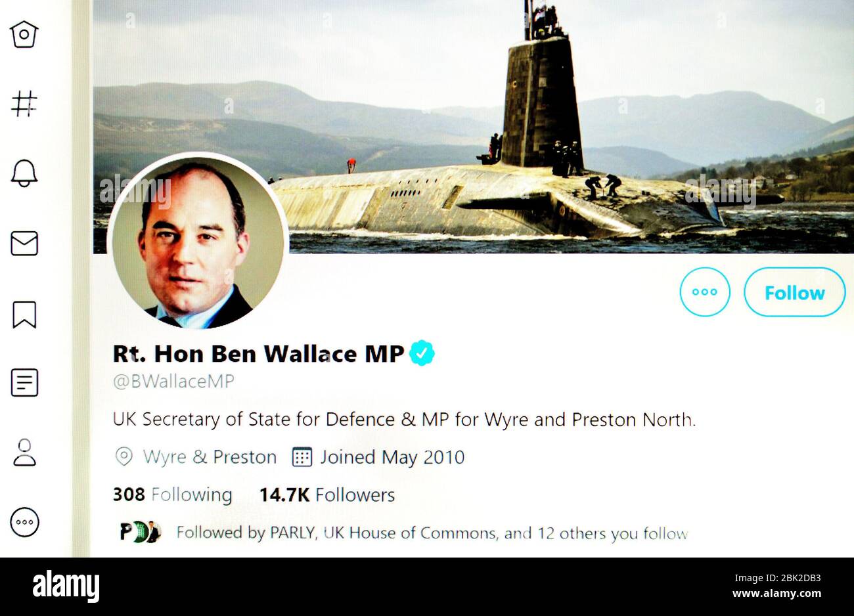Open the profile options three-dot button
The image size is (854, 616).
tap(705, 292)
